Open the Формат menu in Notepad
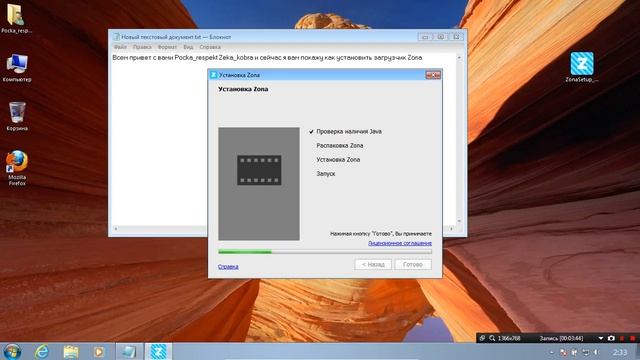Viewport: 640px width, 360px height. pyautogui.click(x=167, y=47)
